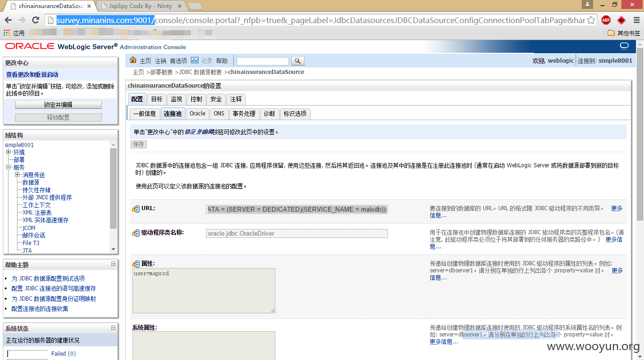The height and width of the screenshot is (360, 644).
Task: Select 外部 JNDI 提供程序 tree item
Action: click(x=47, y=197)
